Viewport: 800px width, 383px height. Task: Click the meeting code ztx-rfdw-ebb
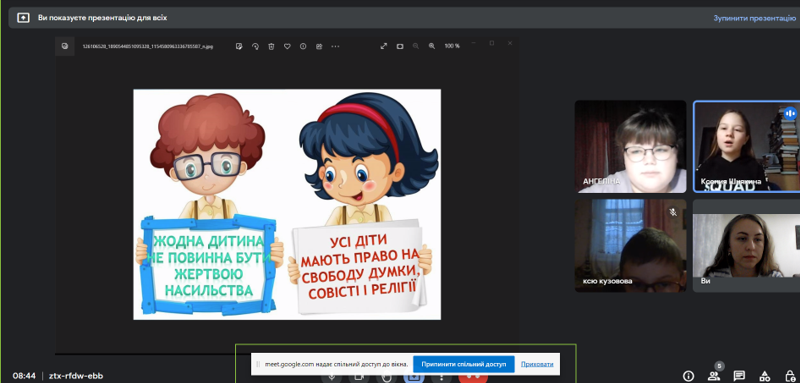click(x=76, y=376)
